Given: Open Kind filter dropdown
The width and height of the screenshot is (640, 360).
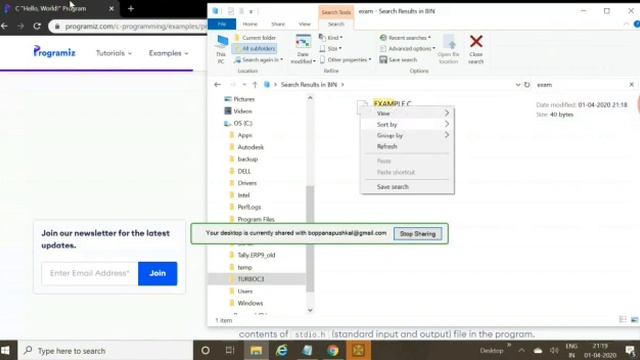Looking at the screenshot, I should tap(331, 38).
